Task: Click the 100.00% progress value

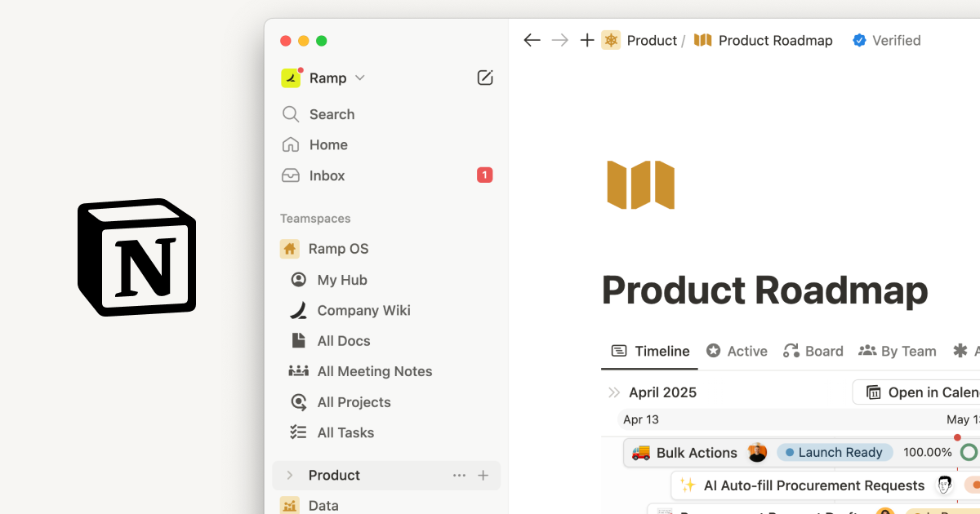Action: click(x=928, y=452)
